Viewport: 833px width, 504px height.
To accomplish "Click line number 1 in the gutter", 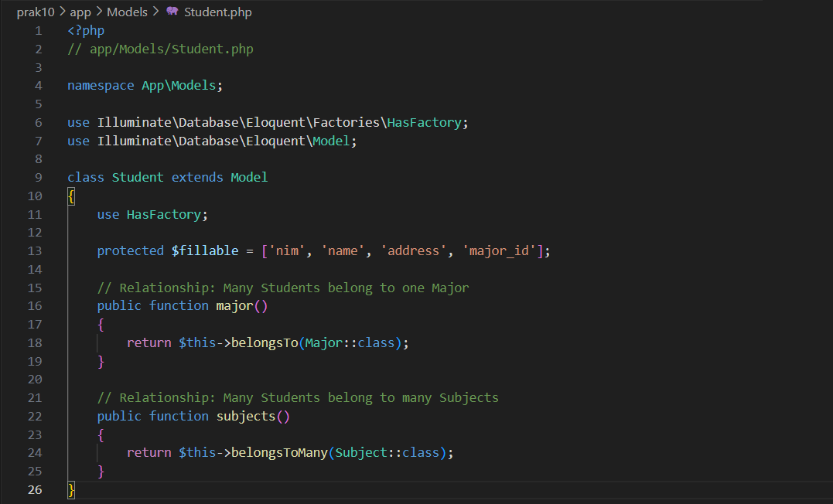I will (38, 31).
